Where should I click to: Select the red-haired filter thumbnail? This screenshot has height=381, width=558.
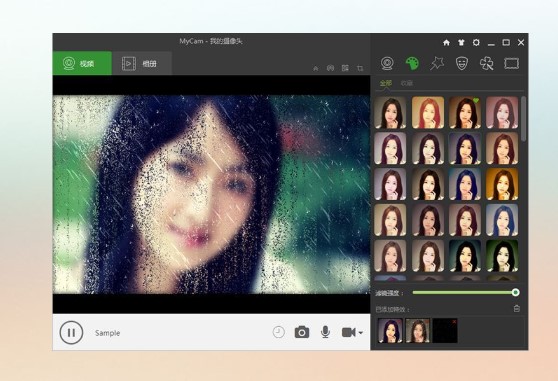click(x=428, y=112)
